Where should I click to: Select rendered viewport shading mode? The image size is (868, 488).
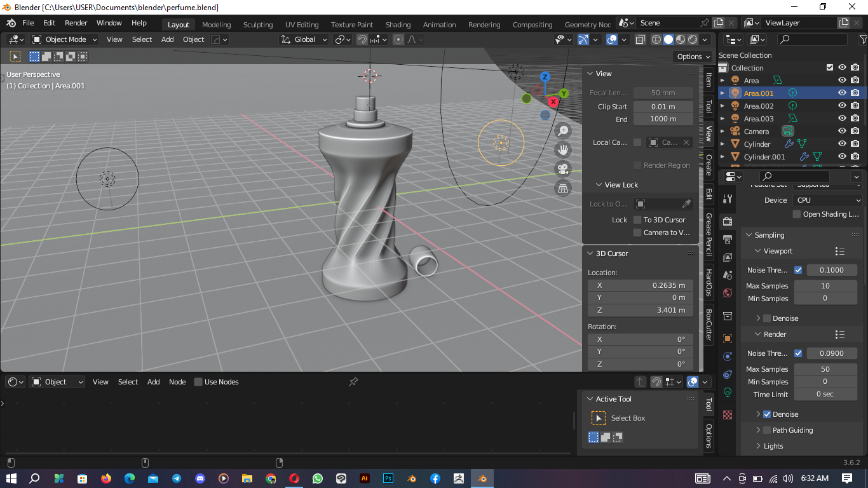(x=693, y=39)
